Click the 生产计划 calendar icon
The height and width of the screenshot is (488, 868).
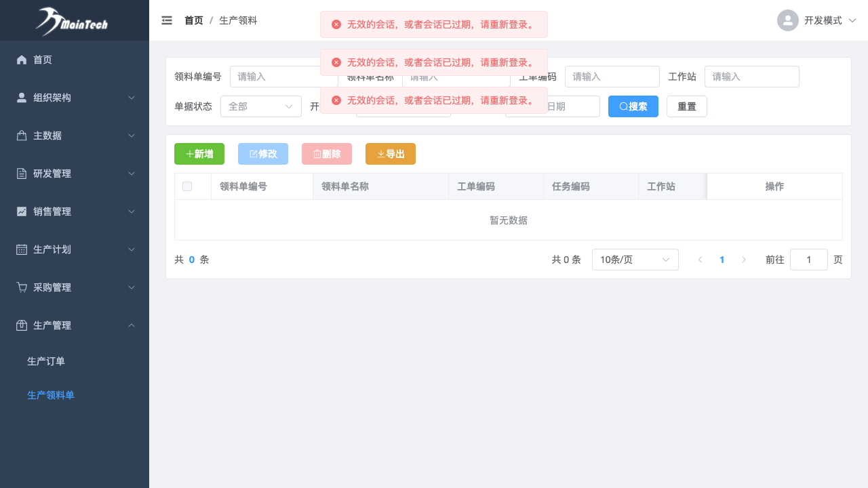coord(22,249)
